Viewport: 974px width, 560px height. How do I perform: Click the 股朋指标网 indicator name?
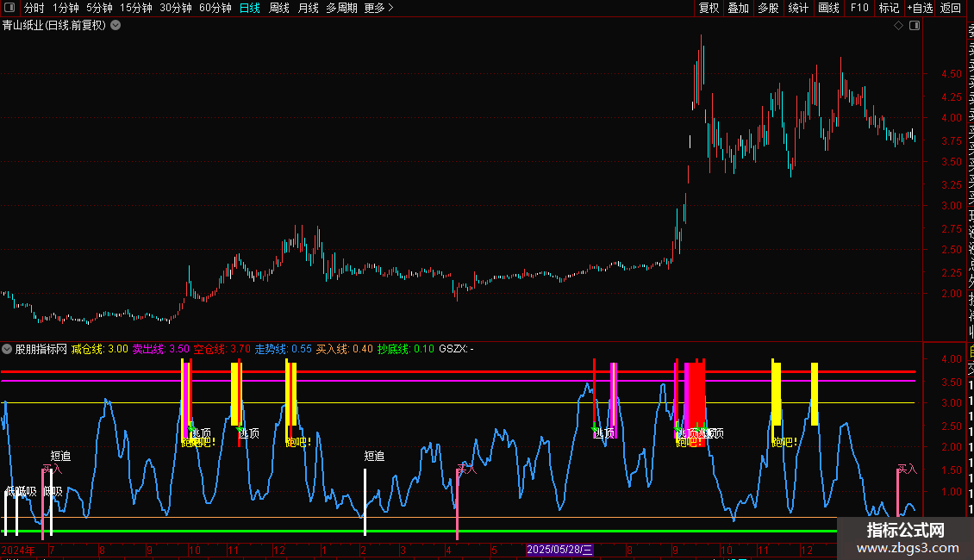click(x=41, y=349)
